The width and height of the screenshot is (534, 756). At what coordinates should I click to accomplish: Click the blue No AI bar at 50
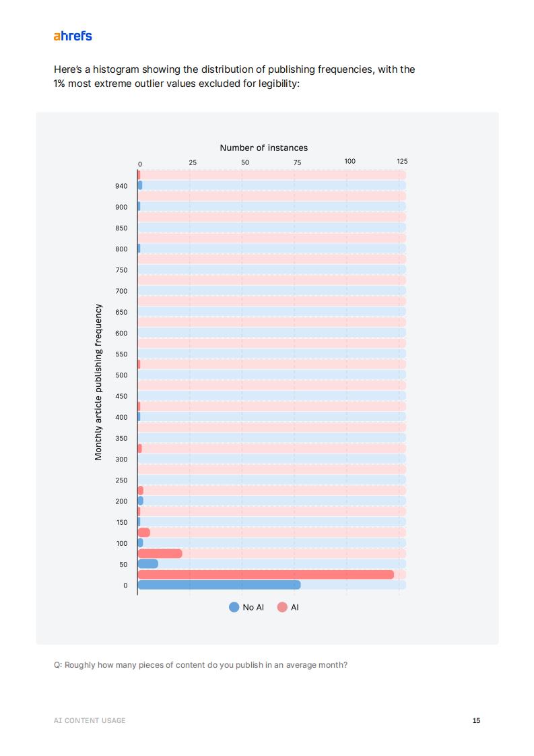147,564
